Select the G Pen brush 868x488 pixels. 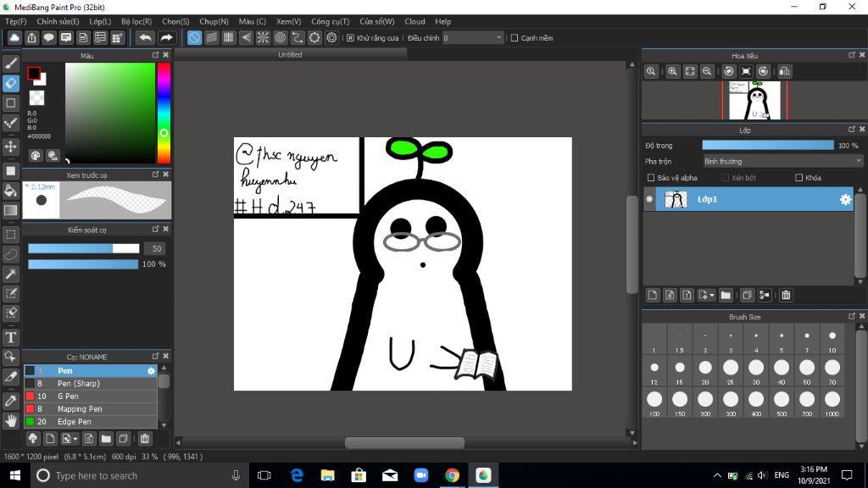91,396
